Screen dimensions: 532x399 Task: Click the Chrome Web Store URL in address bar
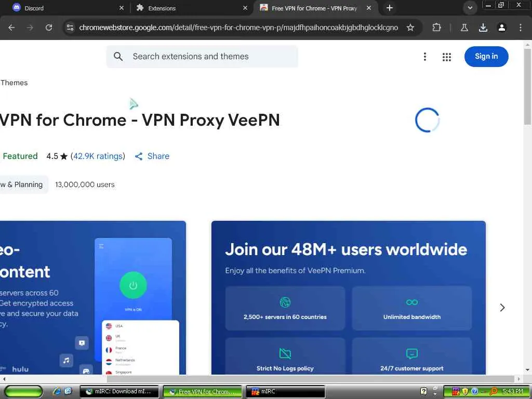click(x=238, y=28)
